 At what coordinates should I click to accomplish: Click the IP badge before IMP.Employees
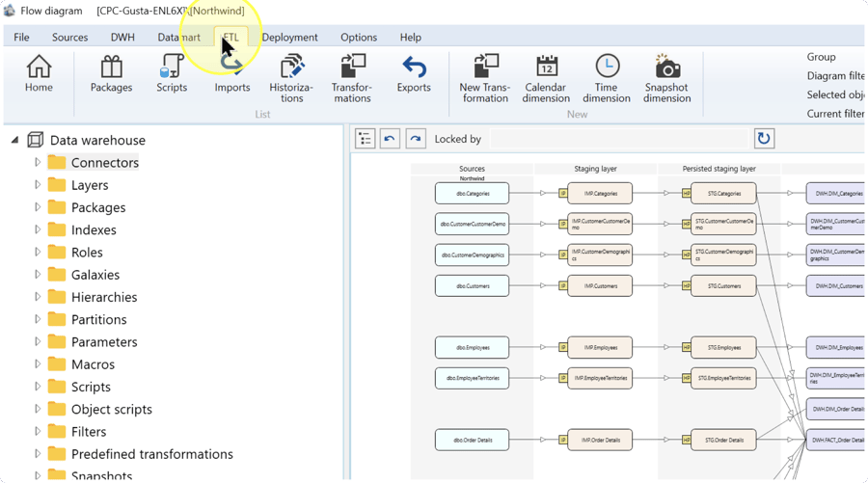[x=562, y=347]
